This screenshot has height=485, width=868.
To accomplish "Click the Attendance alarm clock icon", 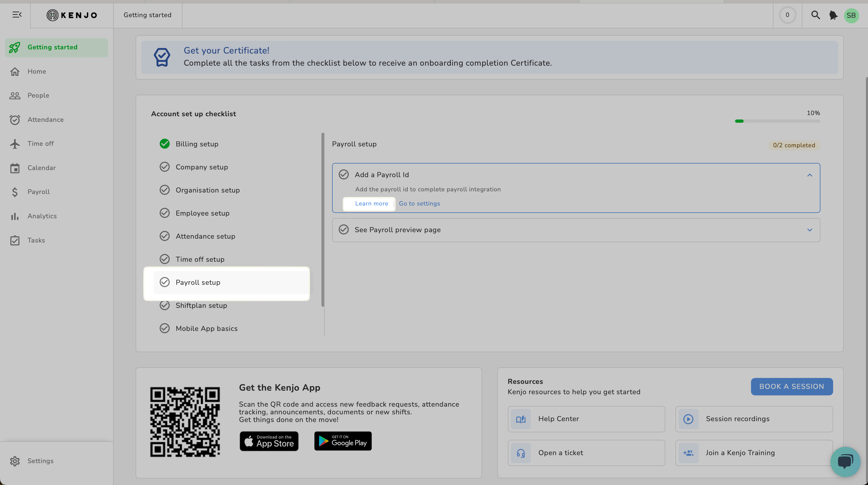I will point(15,120).
